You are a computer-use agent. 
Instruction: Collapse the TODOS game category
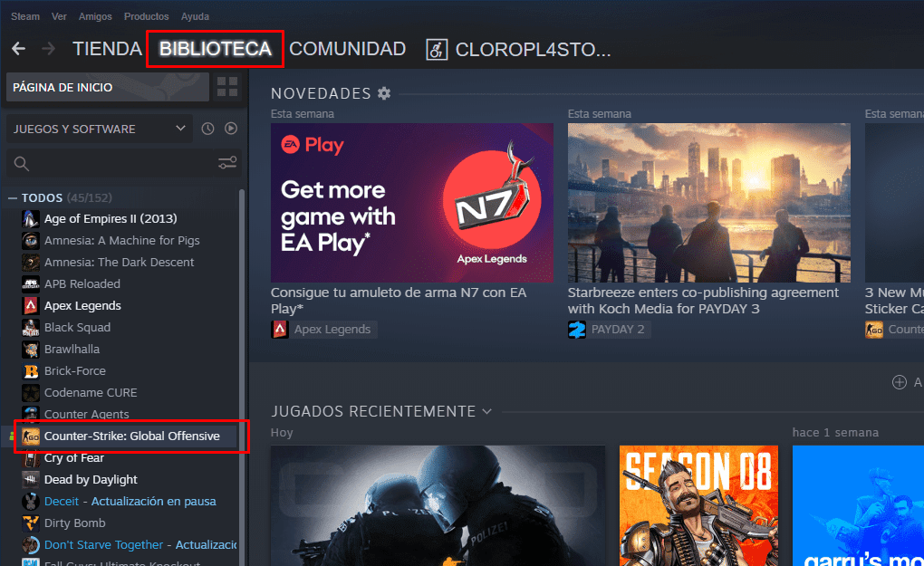13,198
